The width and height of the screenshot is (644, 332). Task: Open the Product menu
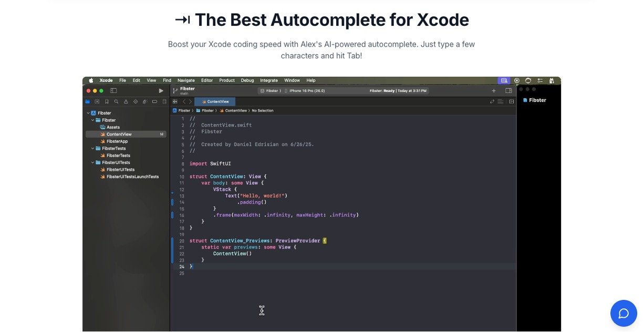click(227, 80)
